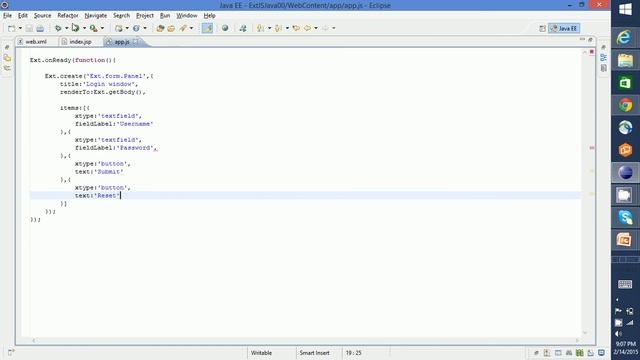Click New Dynamic Web Project icon
The width and height of the screenshot is (640, 360).
point(118,28)
